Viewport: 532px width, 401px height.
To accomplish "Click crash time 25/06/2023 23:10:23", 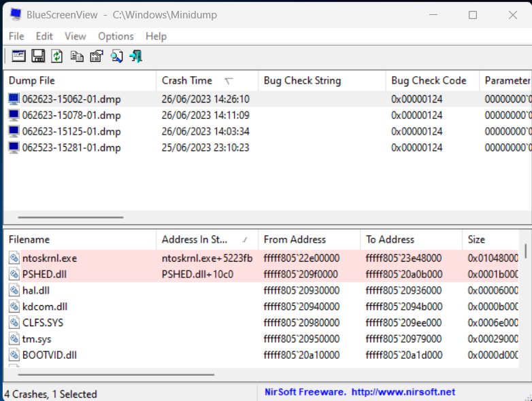I will tap(205, 147).
